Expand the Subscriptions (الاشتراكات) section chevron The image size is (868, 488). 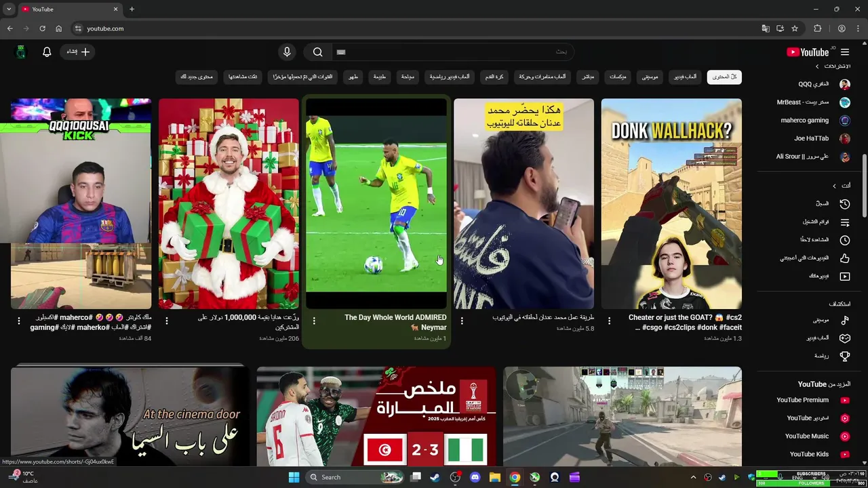click(817, 66)
